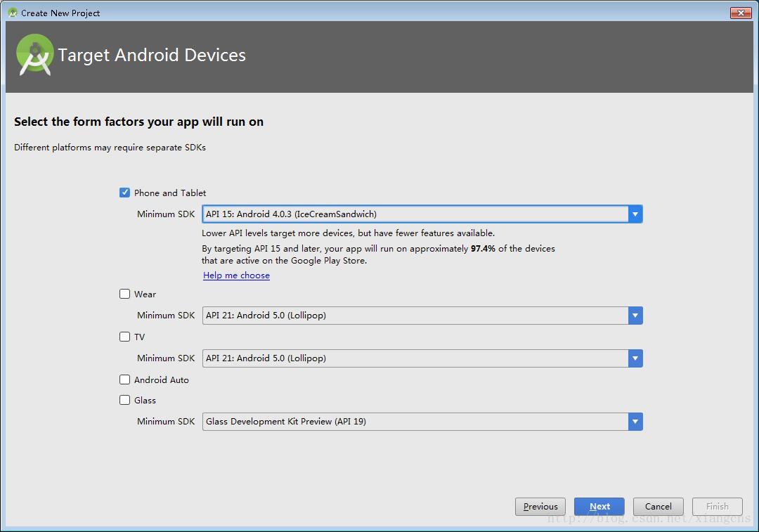Screen dimensions: 759x532
Task: Enable the TV form factor checkbox
Action: (124, 337)
